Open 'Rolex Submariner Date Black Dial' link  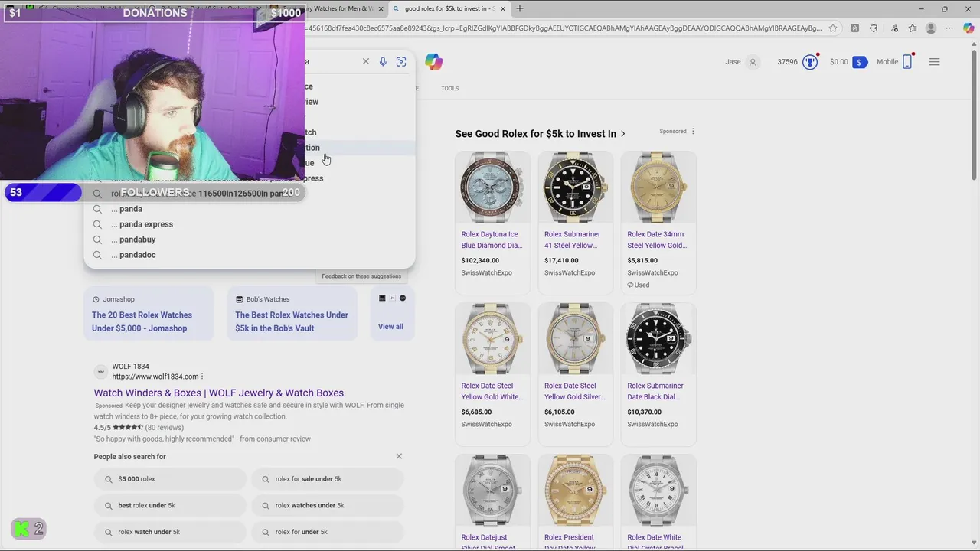pyautogui.click(x=655, y=391)
